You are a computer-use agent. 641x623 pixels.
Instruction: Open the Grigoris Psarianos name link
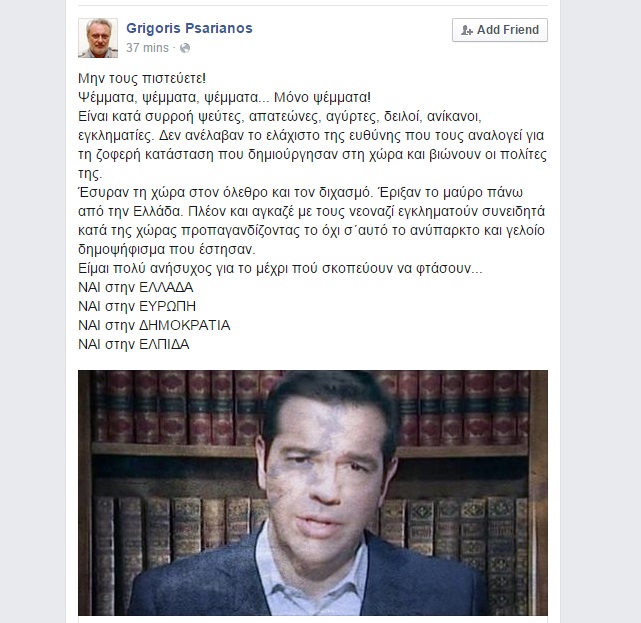189,28
